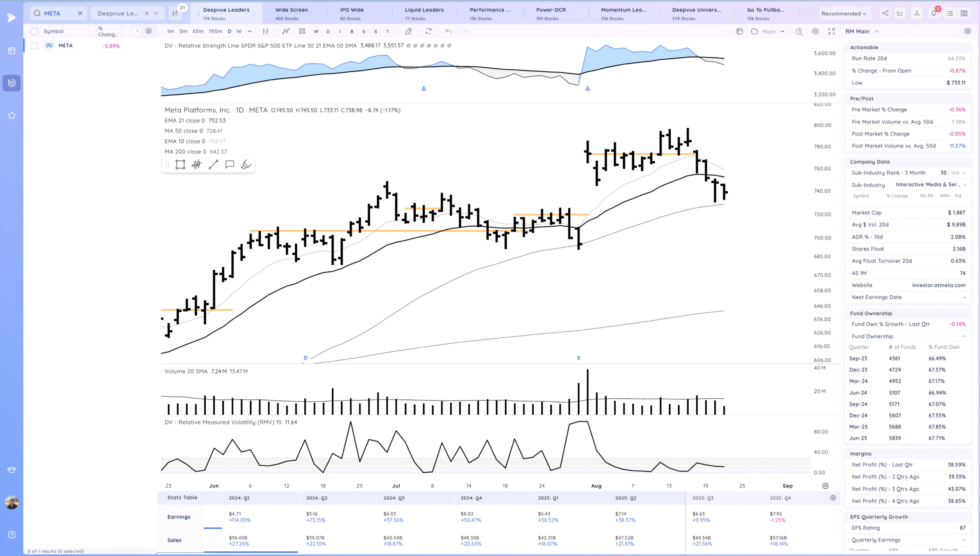
Task: Switch to the Liquid Leaders tab
Action: point(424,13)
